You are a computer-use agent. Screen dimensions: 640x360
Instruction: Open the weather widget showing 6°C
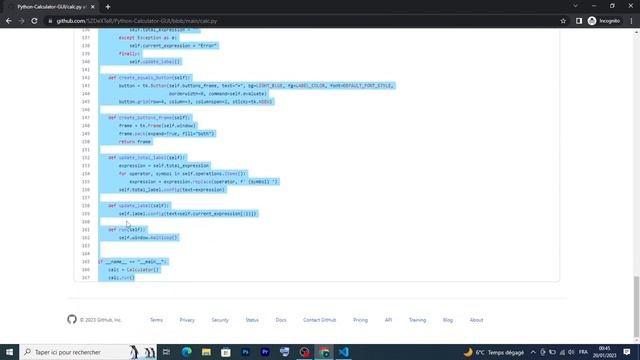click(x=494, y=352)
